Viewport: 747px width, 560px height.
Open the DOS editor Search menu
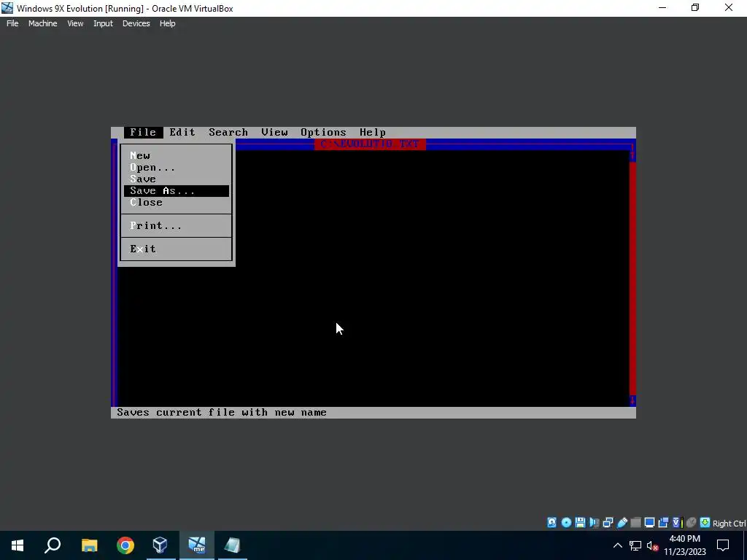[228, 133]
